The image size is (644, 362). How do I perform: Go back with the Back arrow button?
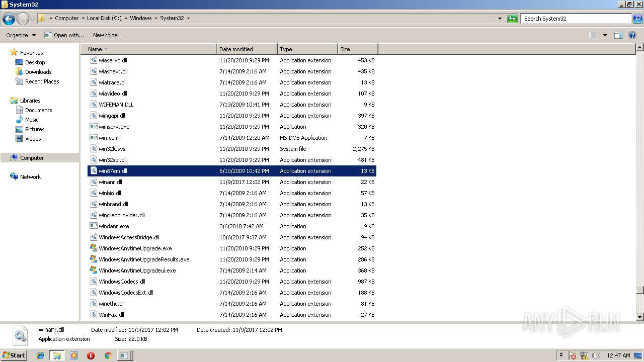point(9,19)
